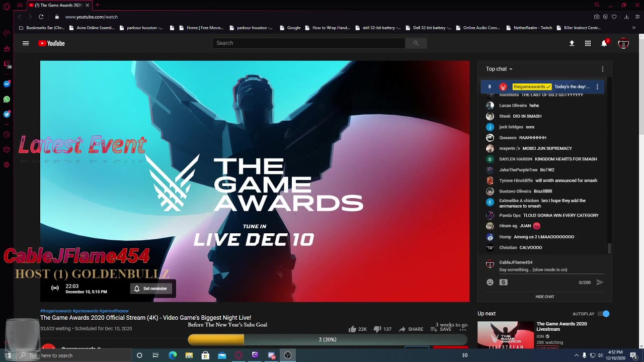
Task: Open the Opera main menu logo
Action: tap(7, 6)
